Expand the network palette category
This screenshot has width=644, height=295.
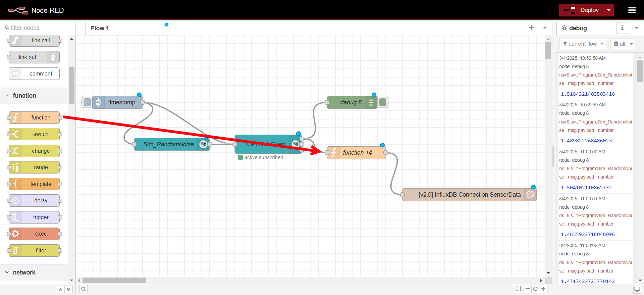coord(7,273)
